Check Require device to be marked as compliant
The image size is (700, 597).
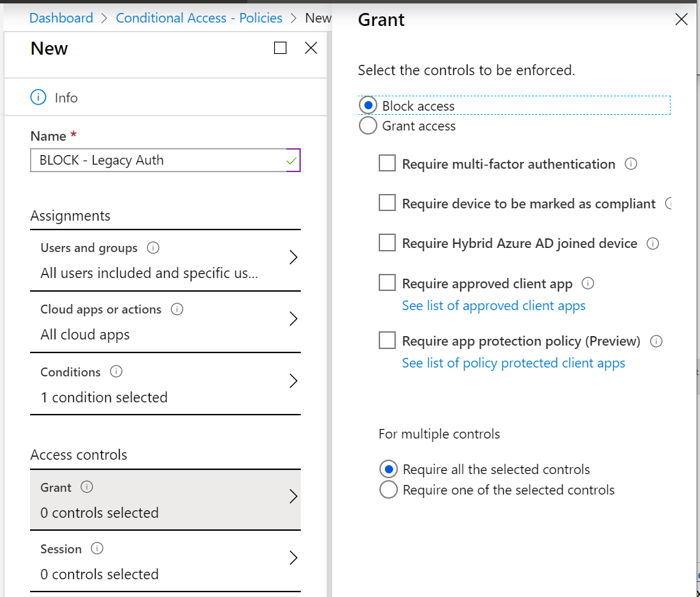[387, 203]
